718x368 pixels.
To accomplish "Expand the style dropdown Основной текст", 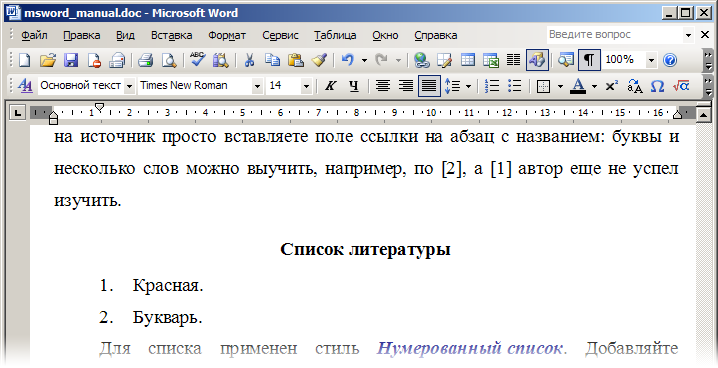I will pos(130,86).
